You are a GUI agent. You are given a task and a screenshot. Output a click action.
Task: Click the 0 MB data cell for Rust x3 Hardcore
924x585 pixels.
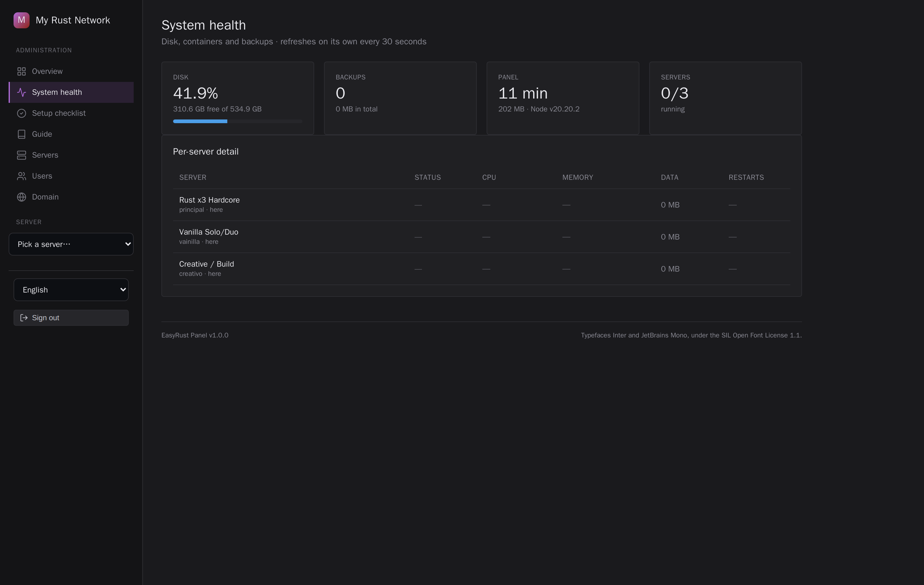670,205
